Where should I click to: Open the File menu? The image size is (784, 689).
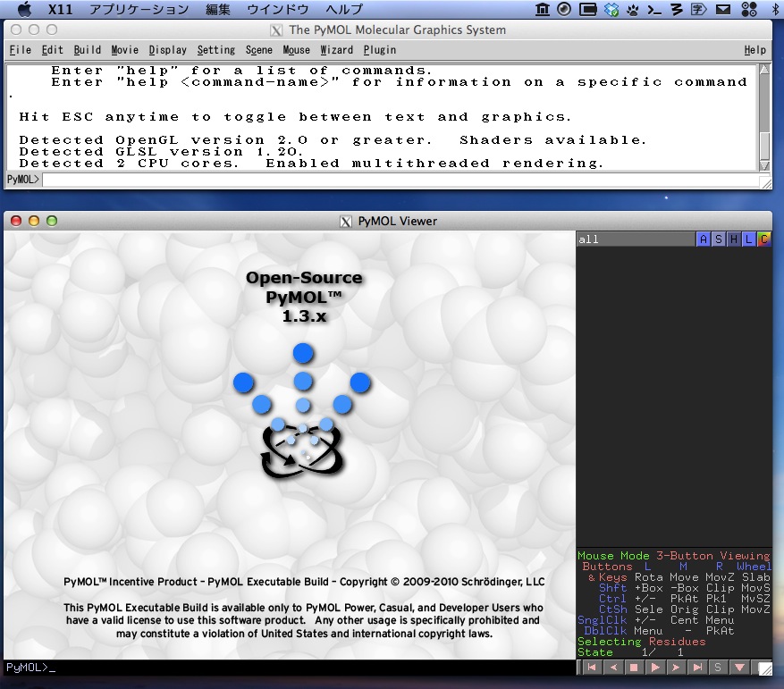20,50
